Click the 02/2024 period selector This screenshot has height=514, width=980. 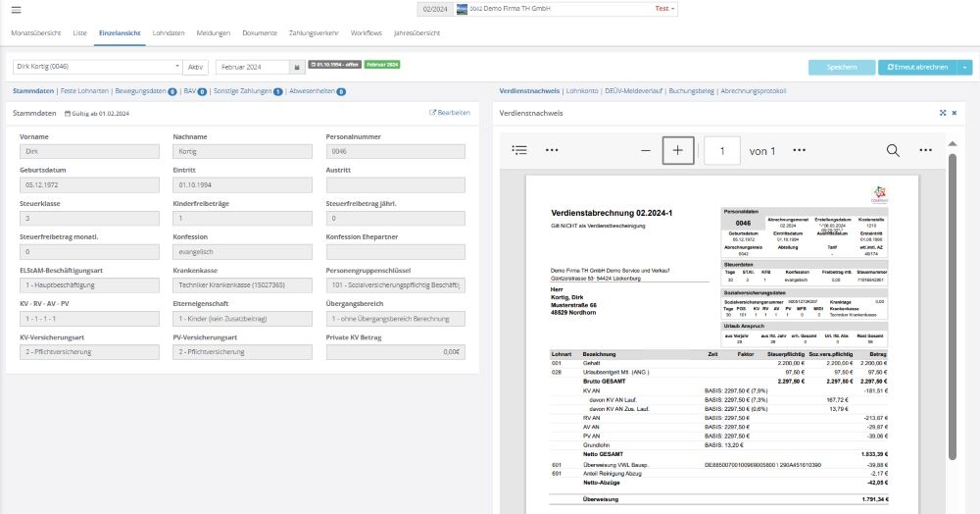[435, 9]
